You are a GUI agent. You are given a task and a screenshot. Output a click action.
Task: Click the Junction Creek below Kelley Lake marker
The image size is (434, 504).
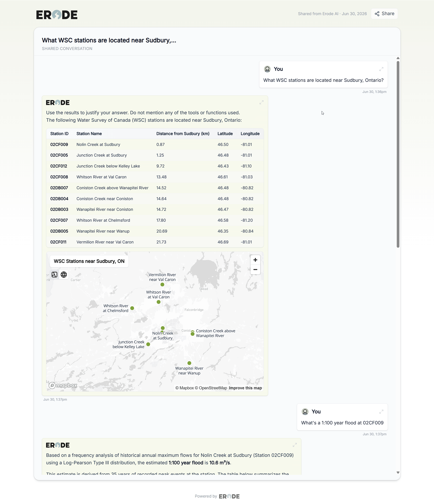tap(148, 344)
